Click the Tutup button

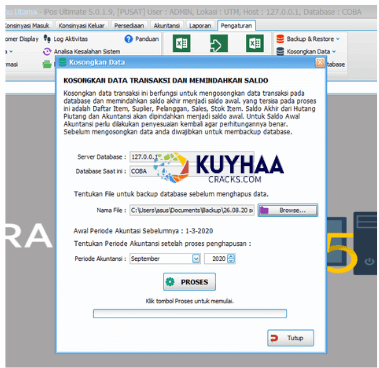pos(290,338)
